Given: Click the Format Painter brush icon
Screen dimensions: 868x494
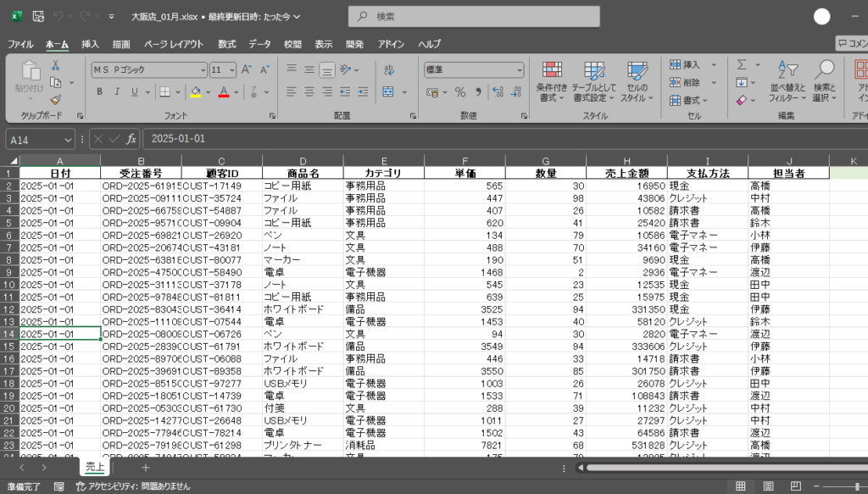Looking at the screenshot, I should [x=56, y=100].
